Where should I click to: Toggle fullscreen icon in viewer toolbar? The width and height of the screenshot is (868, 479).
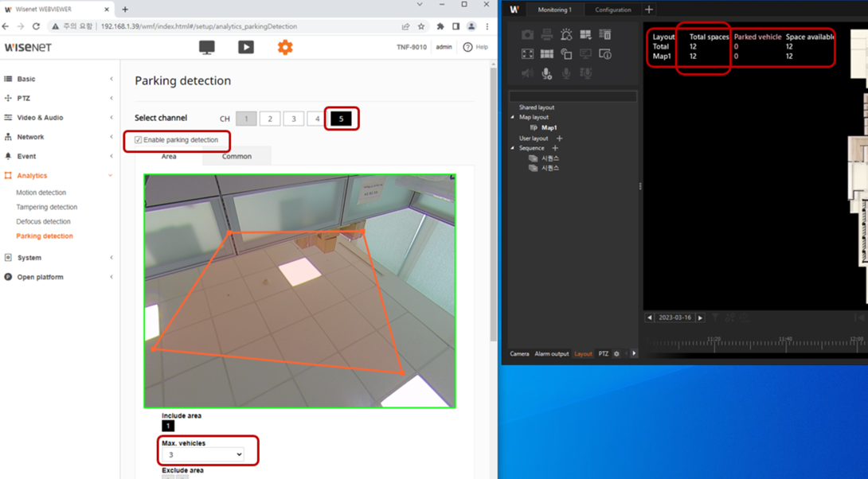point(527,54)
